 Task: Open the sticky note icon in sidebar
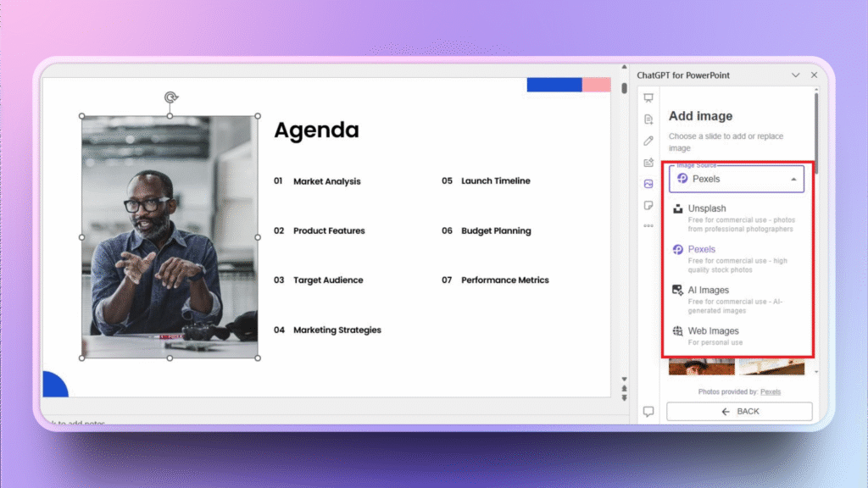tap(648, 205)
